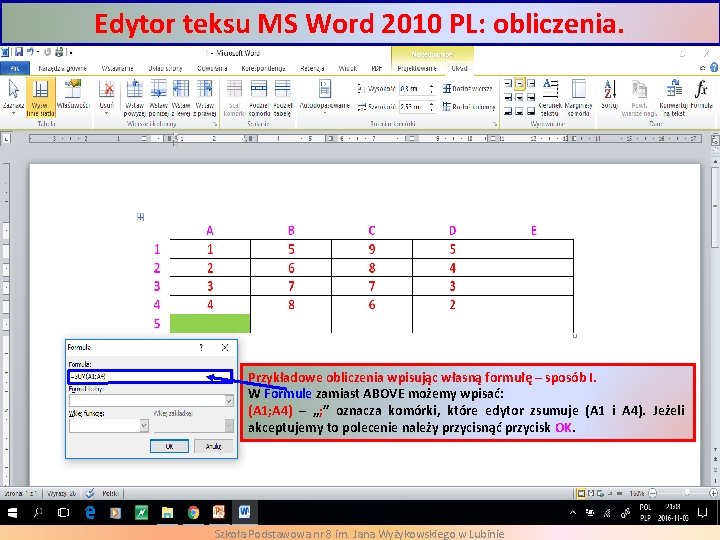Click the Wysokość row height field
Viewport: 720px width, 540px height.
[x=413, y=88]
